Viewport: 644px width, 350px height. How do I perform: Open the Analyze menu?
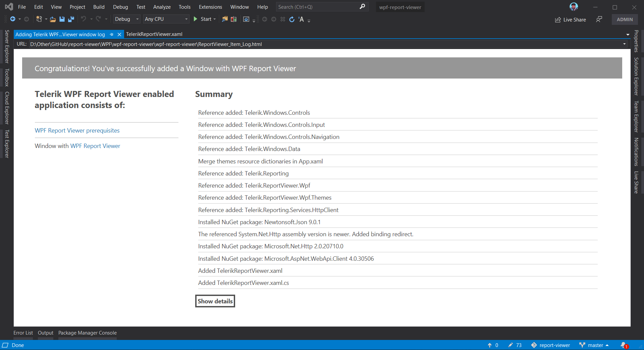click(162, 7)
